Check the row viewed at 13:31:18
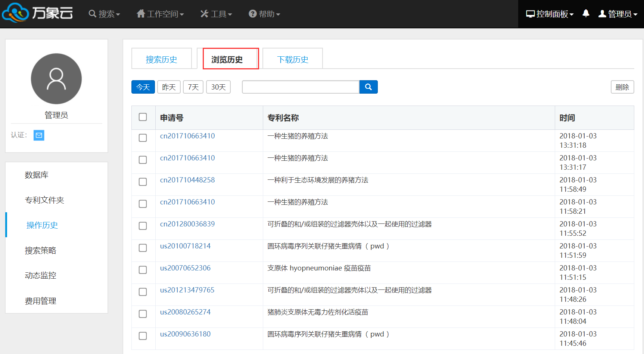 pos(143,138)
